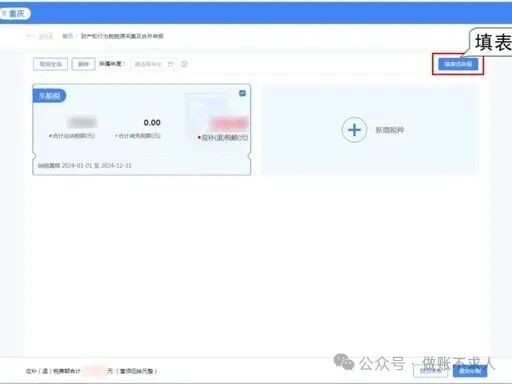This screenshot has height=384, width=512.
Task: Click the 0.00 tax reduction amount
Action: click(x=152, y=123)
